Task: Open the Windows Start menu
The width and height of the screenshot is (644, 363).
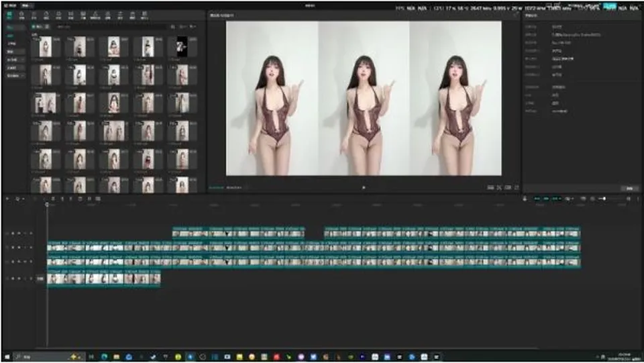Action: [7, 357]
